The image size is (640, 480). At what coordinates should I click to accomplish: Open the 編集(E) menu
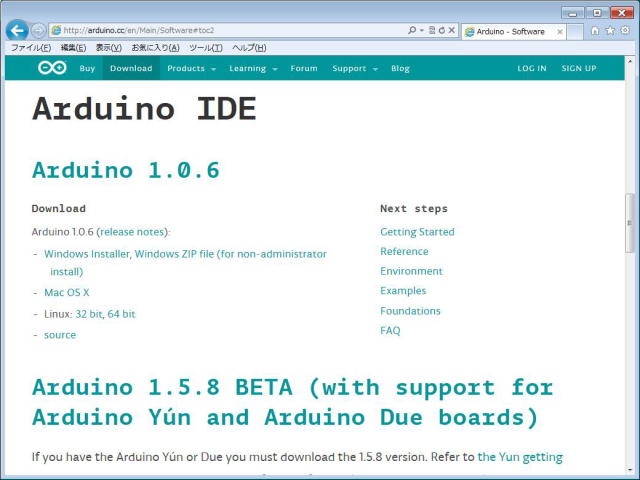tap(73, 48)
